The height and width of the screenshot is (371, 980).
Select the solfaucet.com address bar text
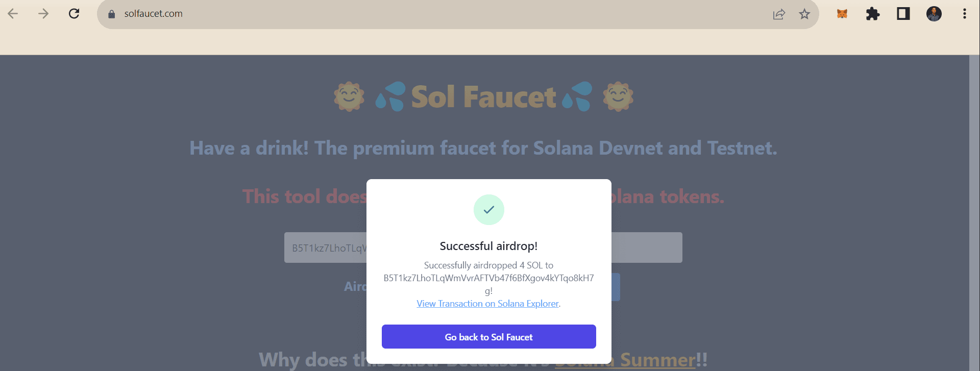click(153, 14)
